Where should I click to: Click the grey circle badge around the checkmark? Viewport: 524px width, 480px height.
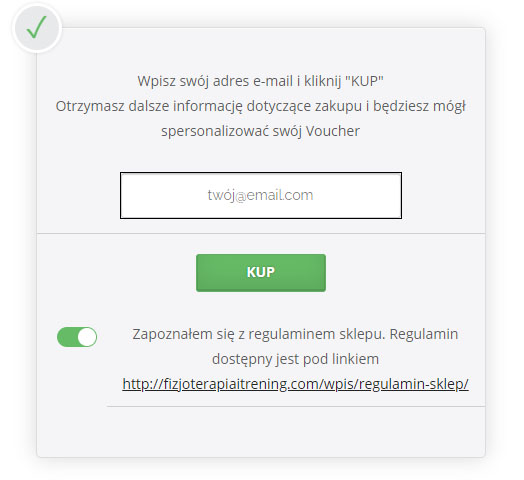click(37, 28)
